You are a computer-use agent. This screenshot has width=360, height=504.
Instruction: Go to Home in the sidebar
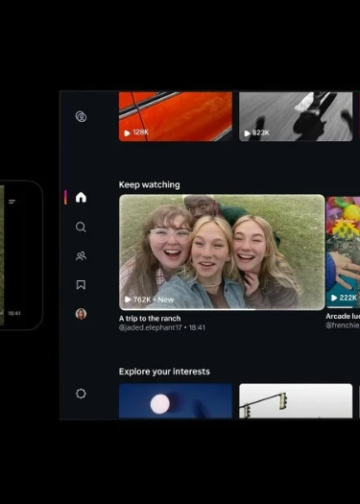click(x=81, y=197)
